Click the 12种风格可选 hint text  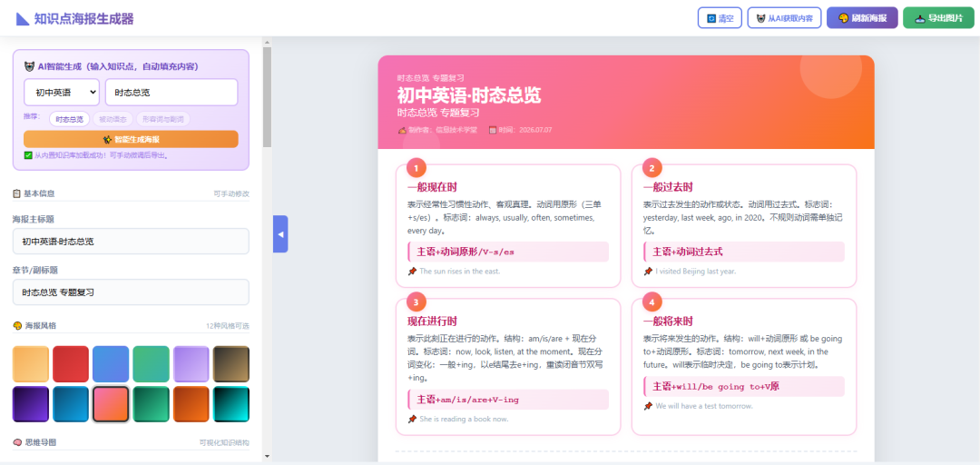228,326
